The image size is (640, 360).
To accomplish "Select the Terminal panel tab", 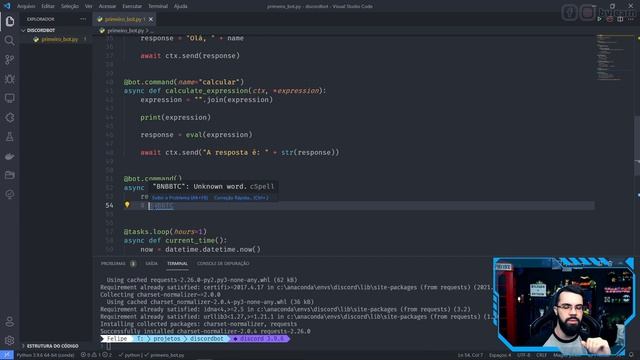I will (177, 264).
